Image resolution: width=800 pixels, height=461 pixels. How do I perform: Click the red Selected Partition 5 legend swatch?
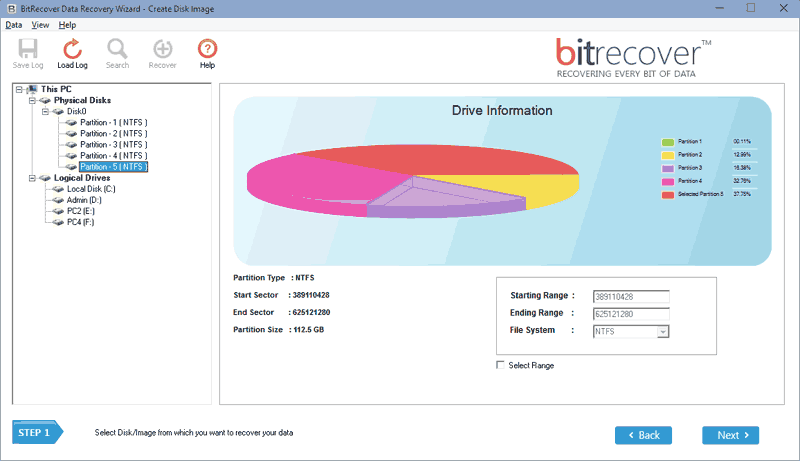coord(668,195)
